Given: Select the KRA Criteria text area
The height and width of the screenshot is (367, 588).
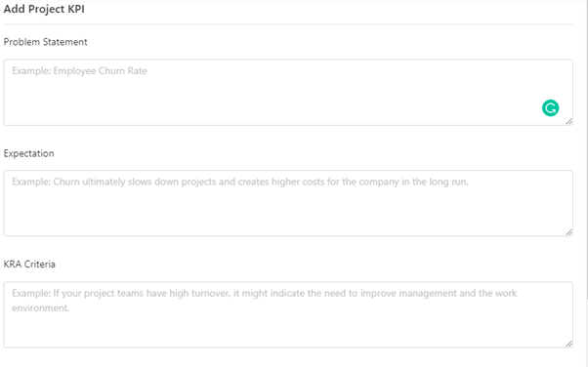Looking at the screenshot, I should coord(288,314).
